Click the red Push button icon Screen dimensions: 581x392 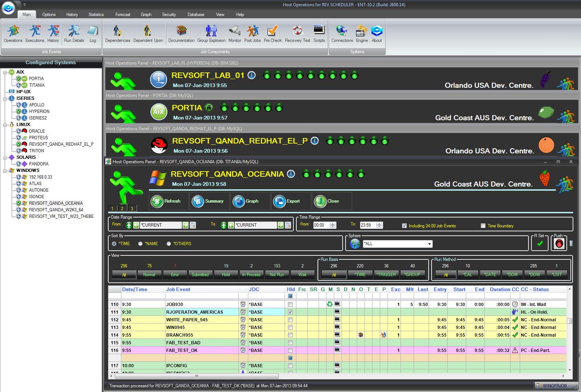coord(559,244)
